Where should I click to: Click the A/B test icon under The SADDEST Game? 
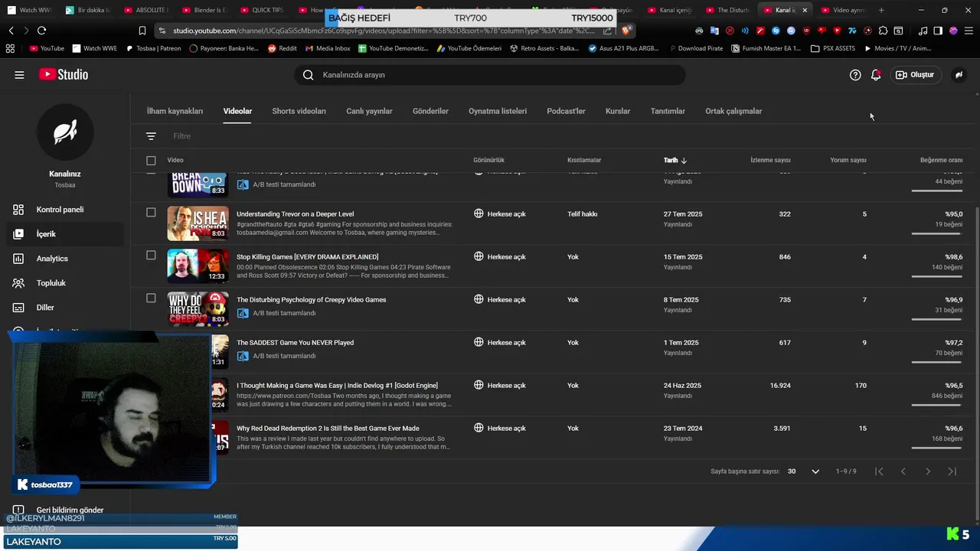coord(243,356)
